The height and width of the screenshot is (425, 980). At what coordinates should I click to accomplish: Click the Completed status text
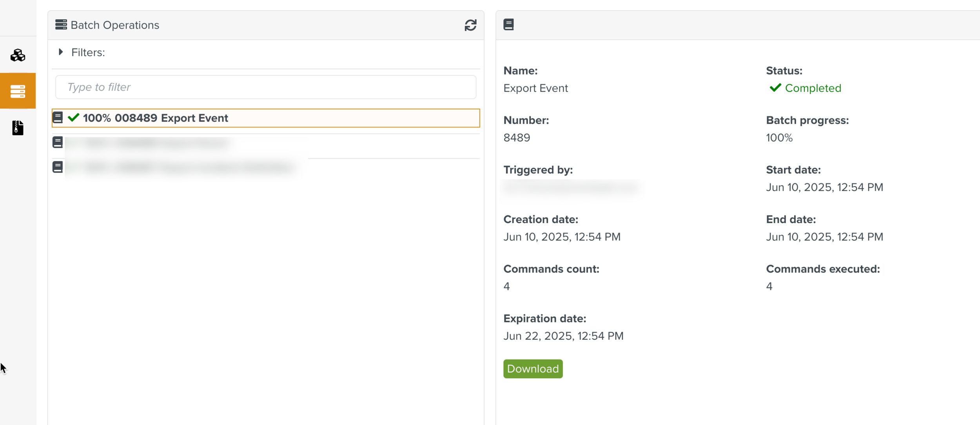coord(813,88)
